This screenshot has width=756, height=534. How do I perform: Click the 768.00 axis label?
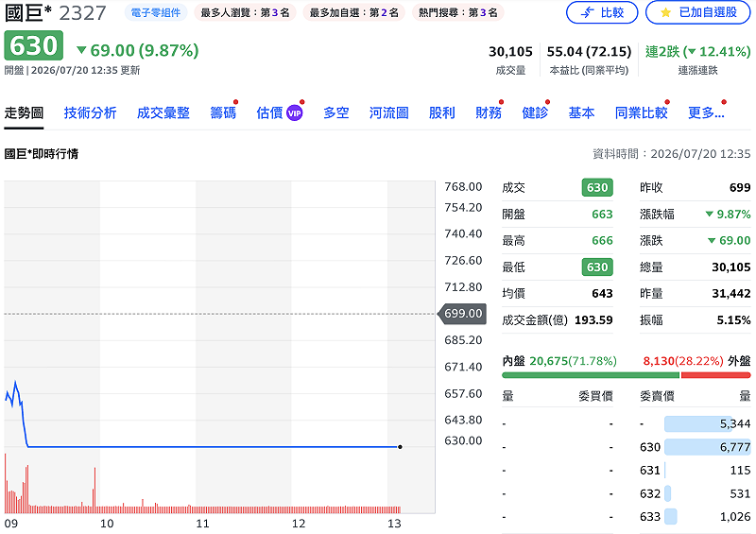click(x=463, y=186)
